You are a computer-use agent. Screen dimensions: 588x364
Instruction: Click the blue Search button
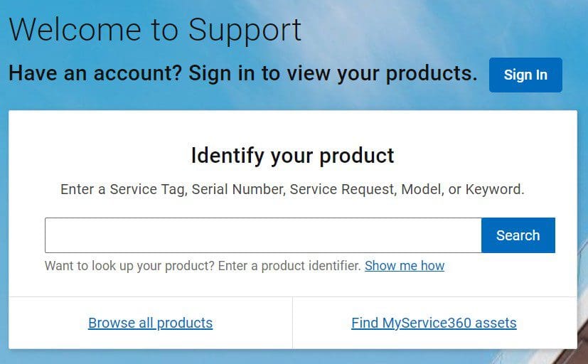click(x=518, y=235)
